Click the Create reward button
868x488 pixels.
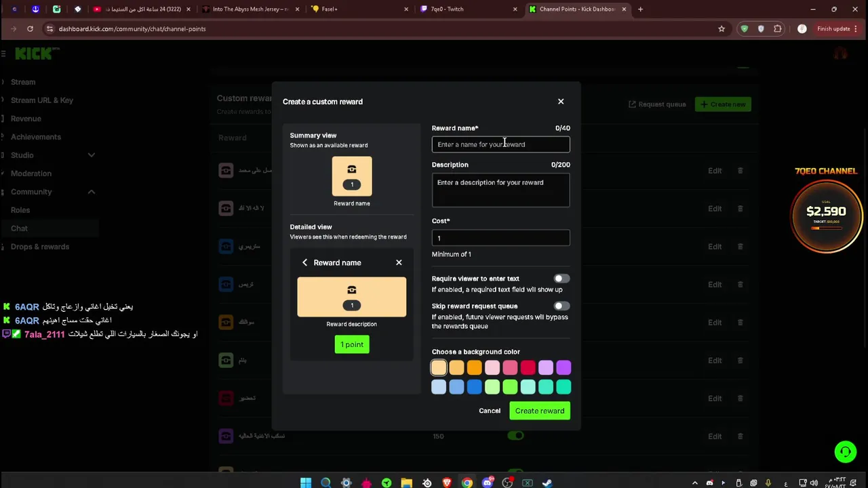click(x=540, y=411)
